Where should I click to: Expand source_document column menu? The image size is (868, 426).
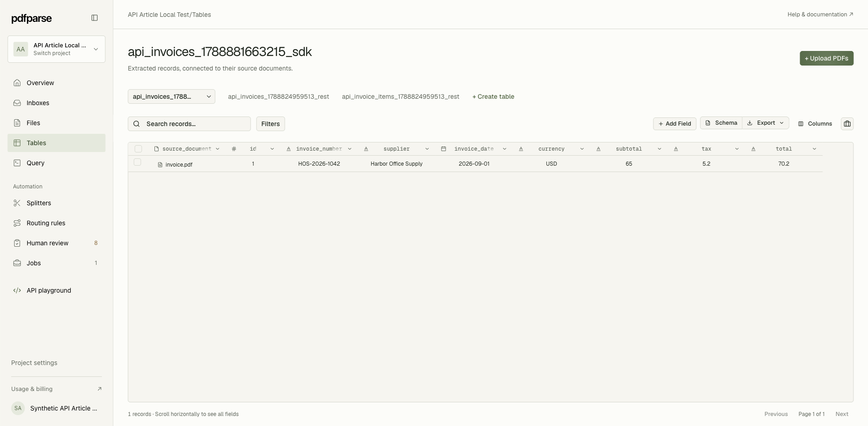(217, 149)
